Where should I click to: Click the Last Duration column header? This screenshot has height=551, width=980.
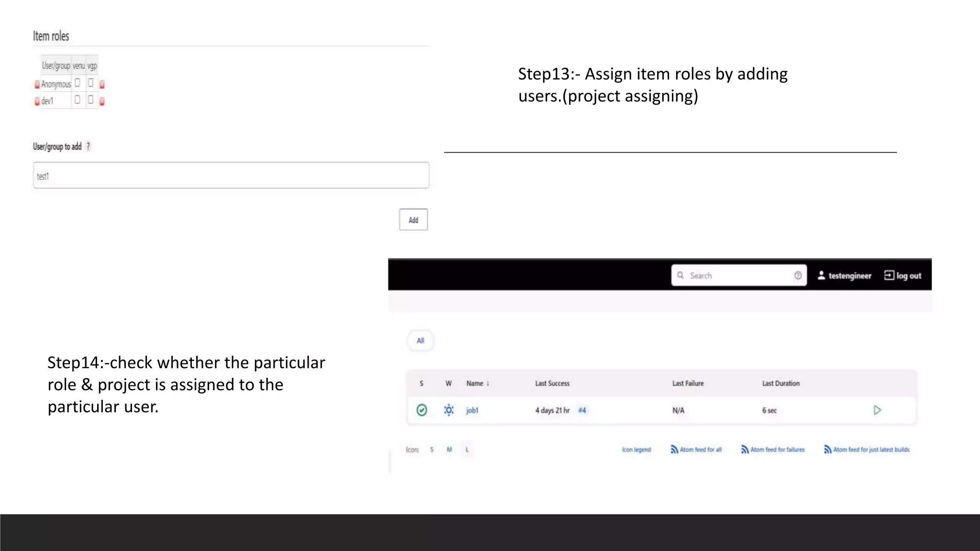(x=781, y=383)
